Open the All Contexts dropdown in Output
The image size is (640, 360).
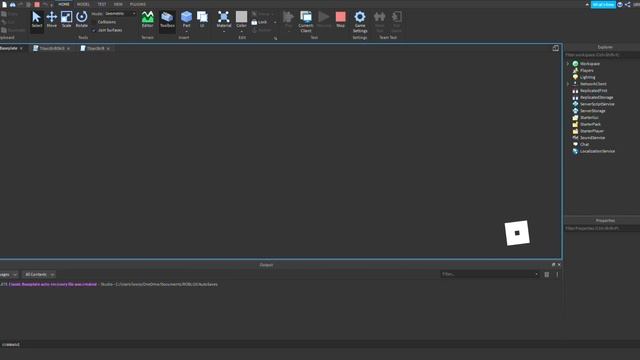click(x=39, y=274)
